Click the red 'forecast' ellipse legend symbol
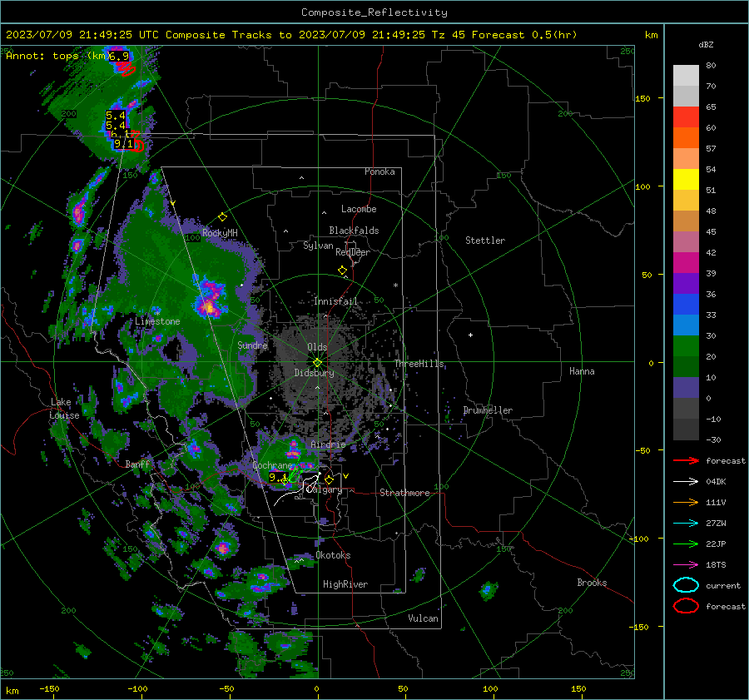Image resolution: width=749 pixels, height=700 pixels. pyautogui.click(x=686, y=606)
